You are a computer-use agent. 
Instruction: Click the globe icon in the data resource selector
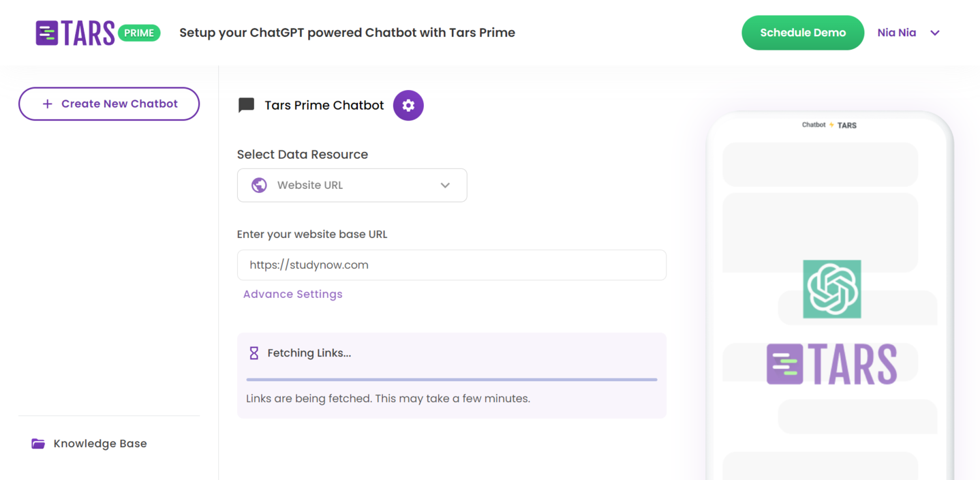tap(259, 185)
